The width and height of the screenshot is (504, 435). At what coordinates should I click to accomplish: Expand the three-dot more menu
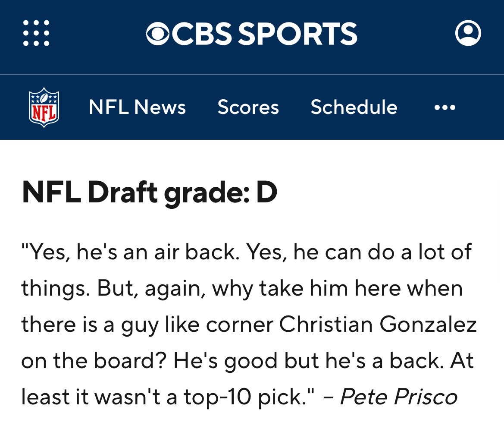445,107
